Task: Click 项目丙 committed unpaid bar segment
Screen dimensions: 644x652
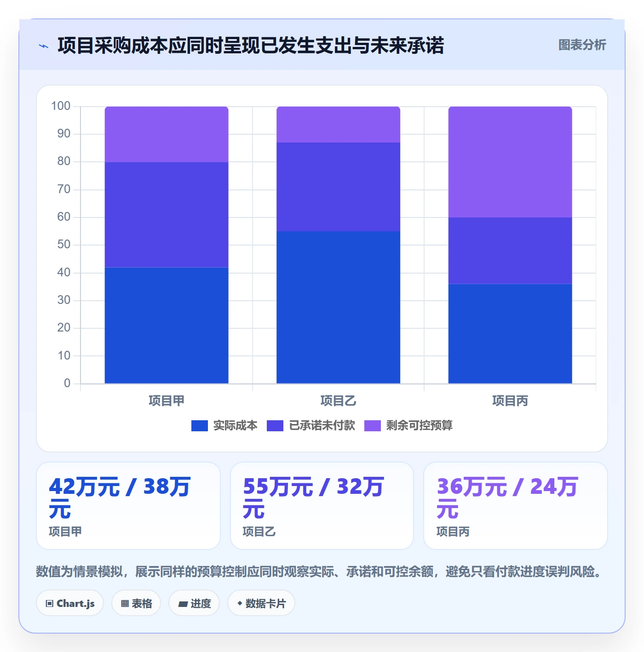Action: [x=510, y=251]
